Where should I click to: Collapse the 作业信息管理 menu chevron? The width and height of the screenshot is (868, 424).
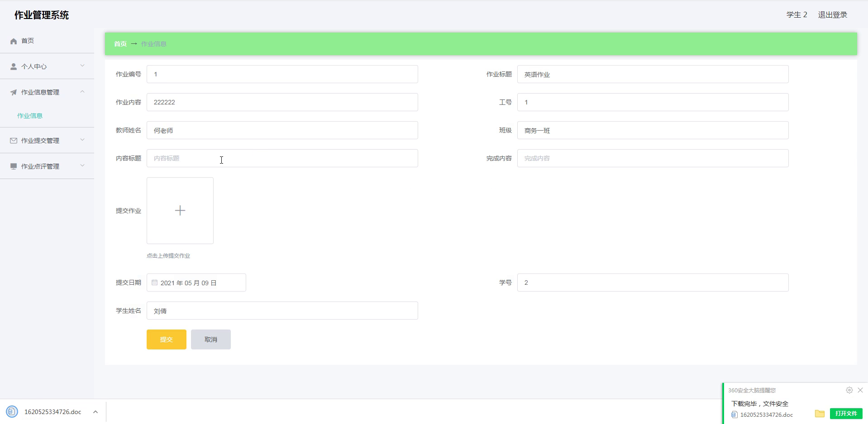(x=82, y=92)
